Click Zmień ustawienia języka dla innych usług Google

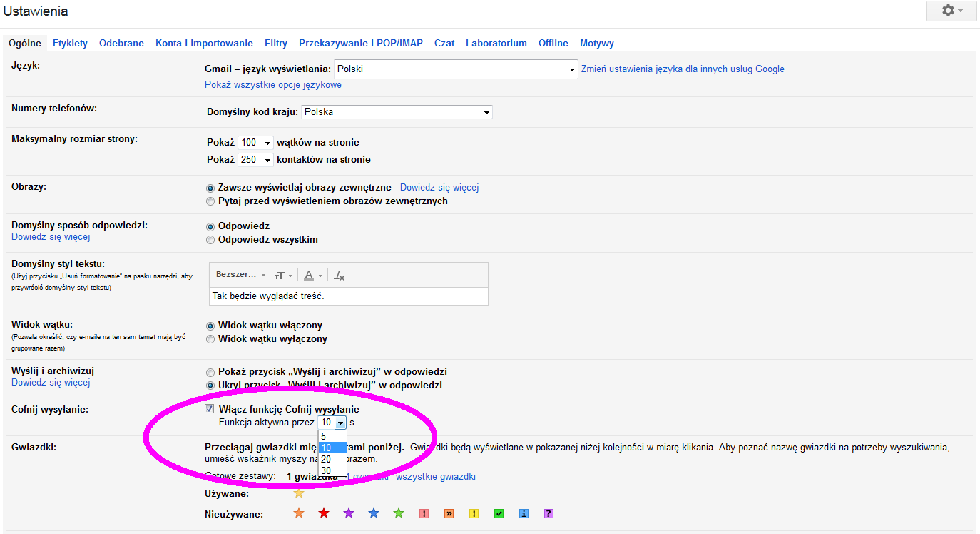point(683,69)
